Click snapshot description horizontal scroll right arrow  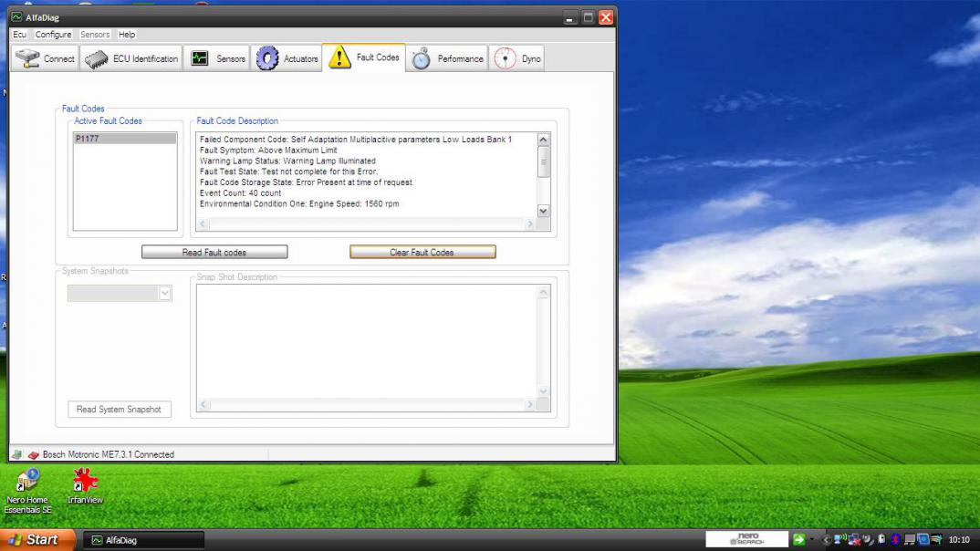click(530, 404)
